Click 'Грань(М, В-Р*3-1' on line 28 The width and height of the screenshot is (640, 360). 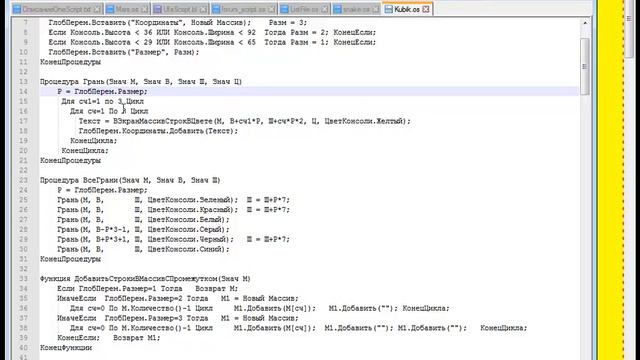93,229
